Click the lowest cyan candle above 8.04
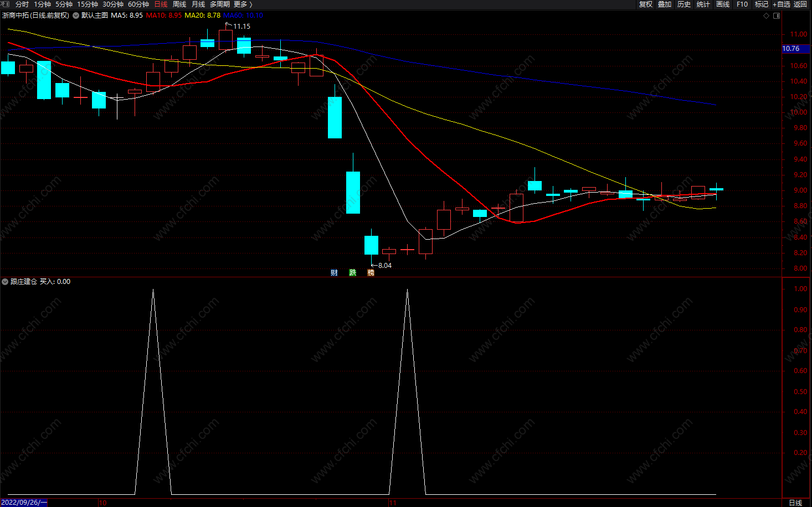 pyautogui.click(x=371, y=245)
